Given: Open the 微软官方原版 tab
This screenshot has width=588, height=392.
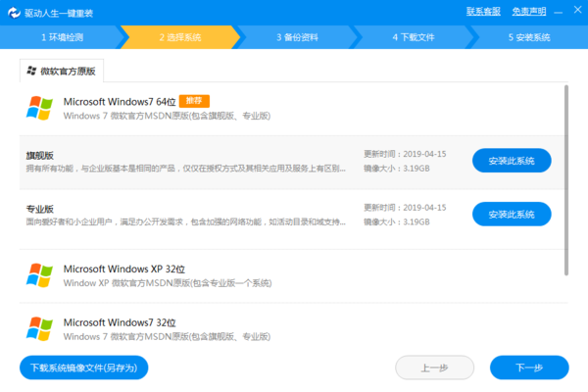Looking at the screenshot, I should 63,73.
